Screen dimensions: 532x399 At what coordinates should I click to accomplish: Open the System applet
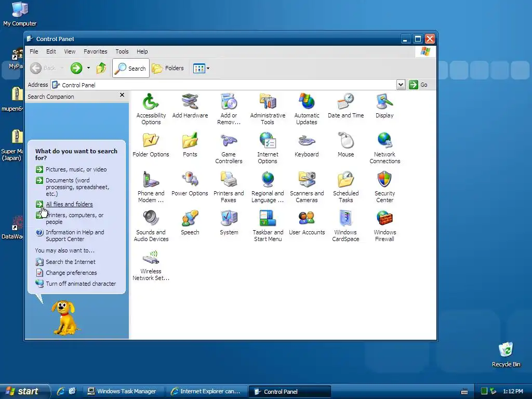229,223
